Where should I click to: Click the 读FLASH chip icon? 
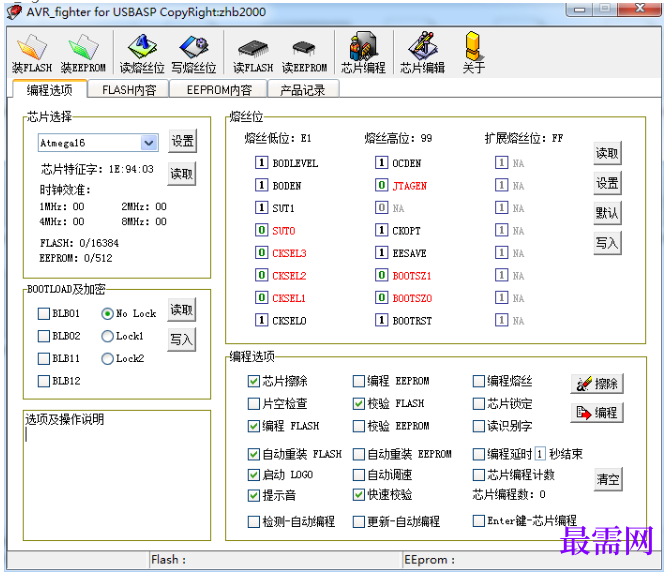(x=253, y=53)
